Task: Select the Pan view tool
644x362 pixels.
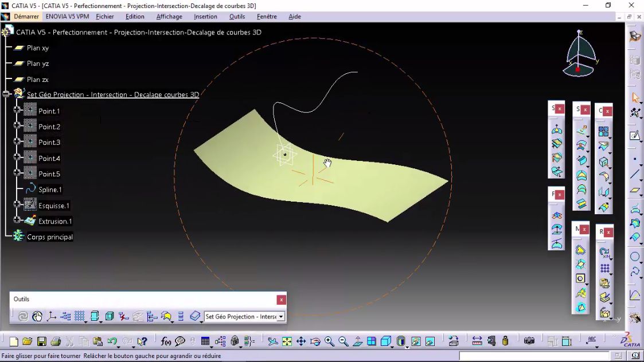Action: tap(301, 341)
